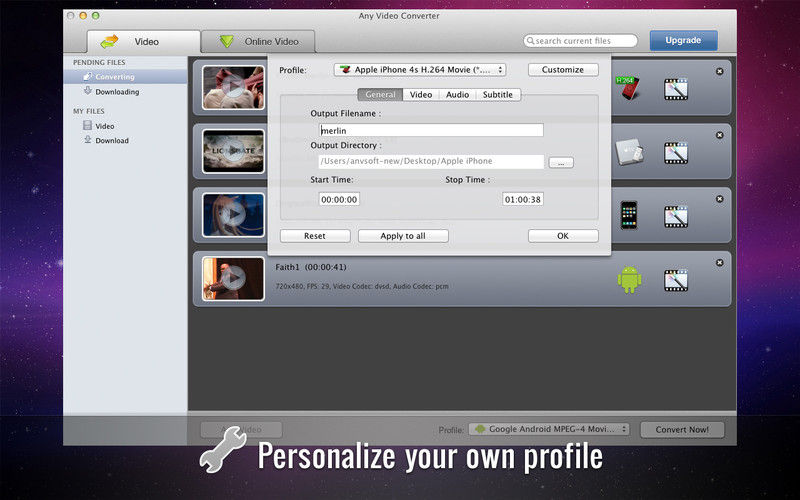The height and width of the screenshot is (500, 800).
Task: Open the Subtitle tab
Action: pos(497,95)
